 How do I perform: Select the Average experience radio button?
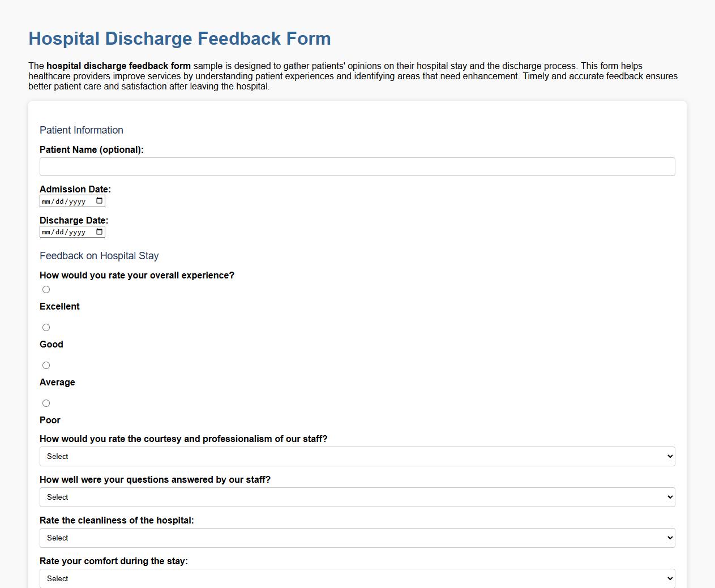[x=46, y=365]
